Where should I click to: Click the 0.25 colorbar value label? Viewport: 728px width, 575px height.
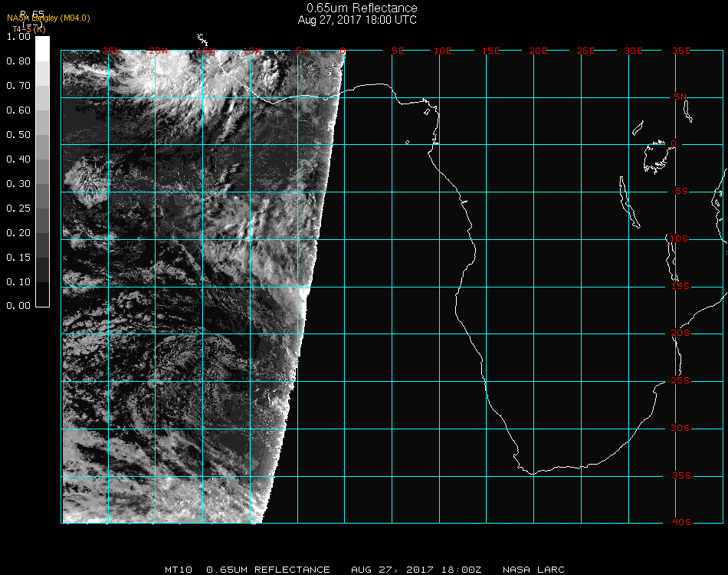point(18,208)
